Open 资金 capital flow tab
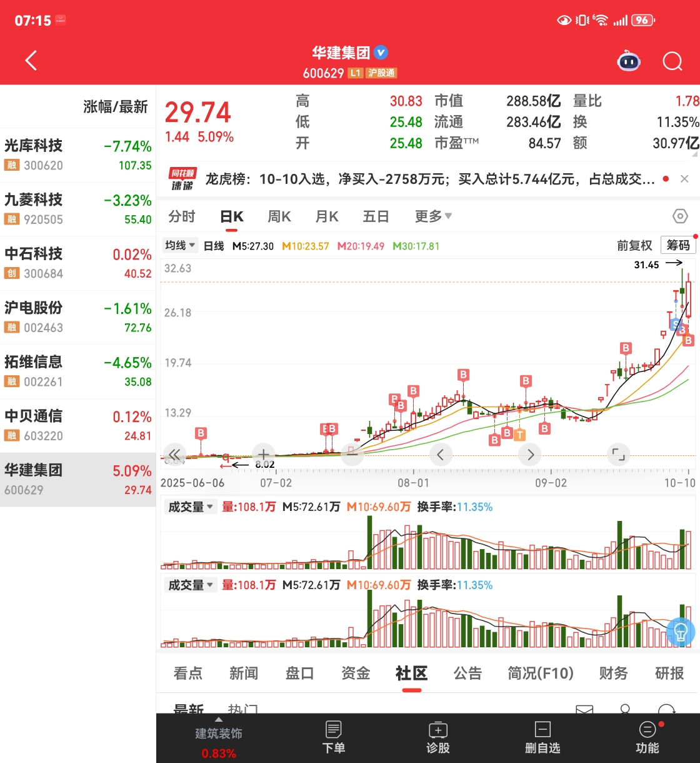This screenshot has height=763, width=700. [356, 673]
